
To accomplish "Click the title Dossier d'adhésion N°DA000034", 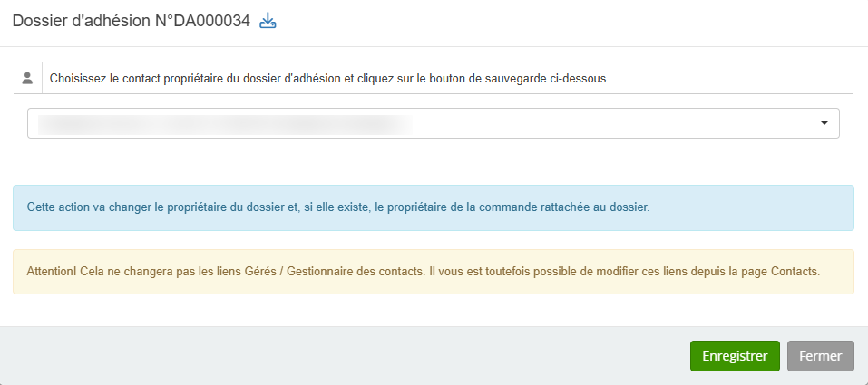I will pyautogui.click(x=131, y=22).
